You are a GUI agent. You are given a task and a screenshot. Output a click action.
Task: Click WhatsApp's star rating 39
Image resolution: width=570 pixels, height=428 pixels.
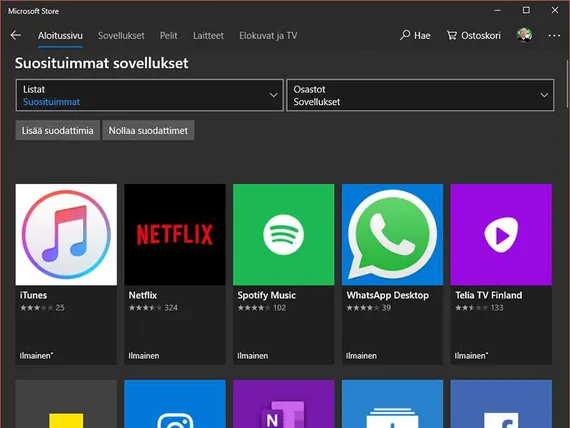(369, 308)
